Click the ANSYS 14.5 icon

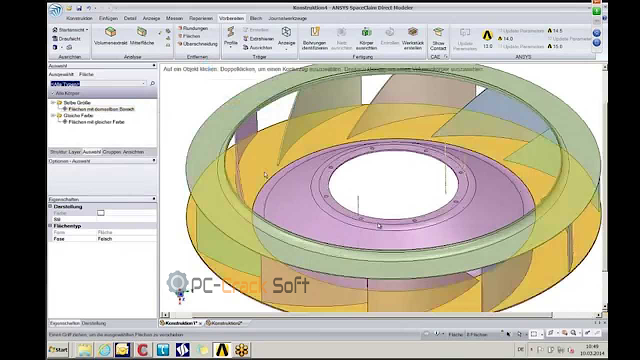click(555, 31)
